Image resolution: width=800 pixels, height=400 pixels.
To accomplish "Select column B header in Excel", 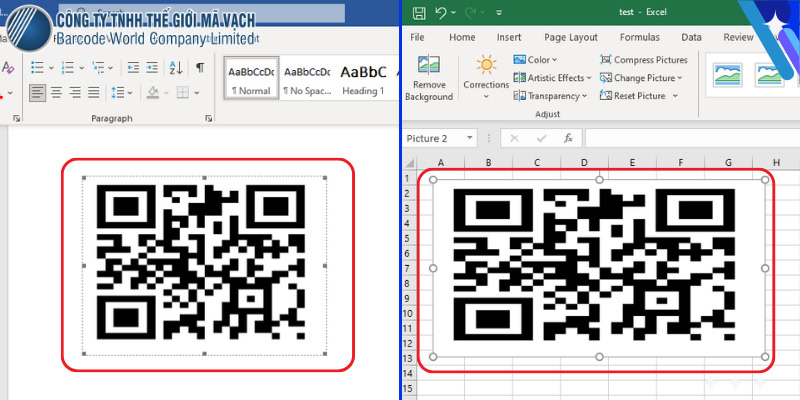I will 489,163.
